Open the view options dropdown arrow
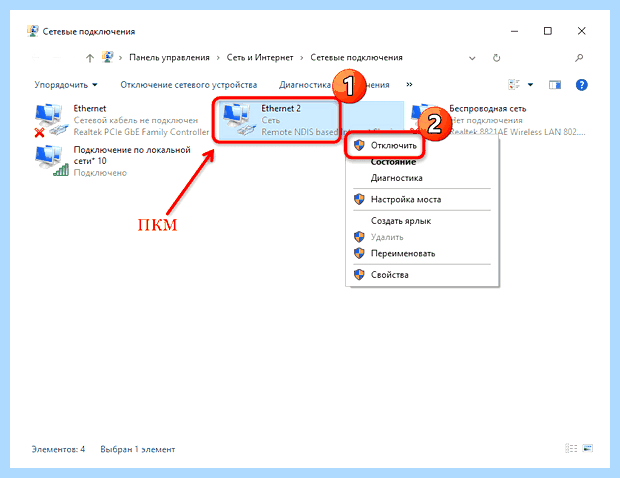The height and width of the screenshot is (478, 620). click(x=530, y=85)
